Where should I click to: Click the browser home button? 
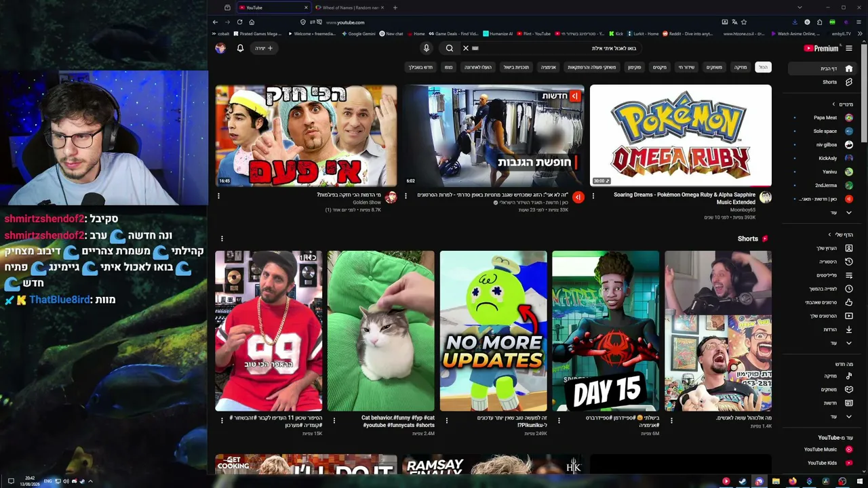pyautogui.click(x=252, y=22)
